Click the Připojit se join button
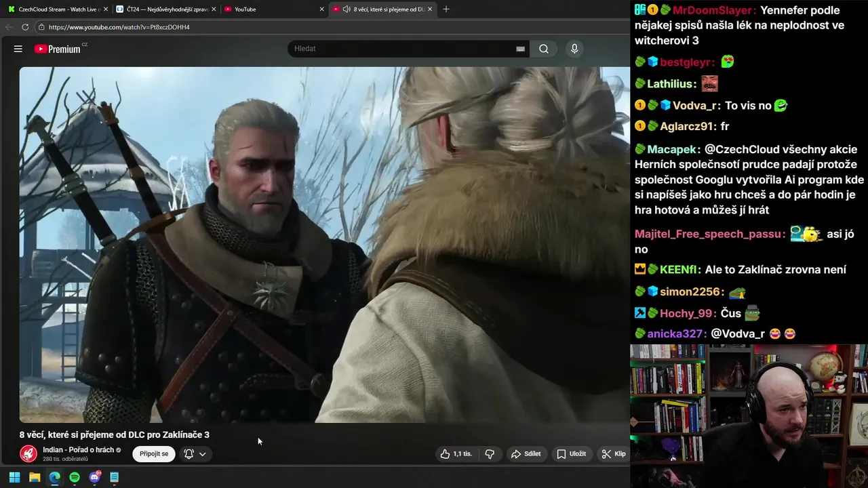This screenshot has width=868, height=488. click(x=154, y=453)
